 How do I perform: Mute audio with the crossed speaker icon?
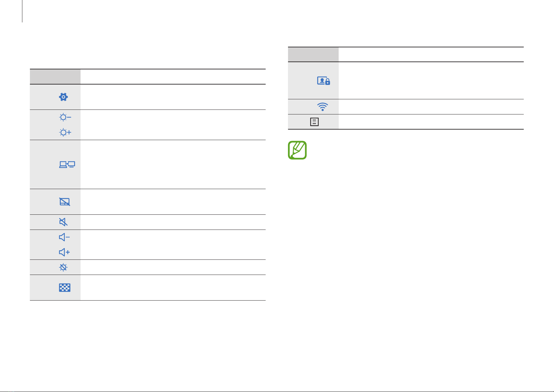(63, 222)
